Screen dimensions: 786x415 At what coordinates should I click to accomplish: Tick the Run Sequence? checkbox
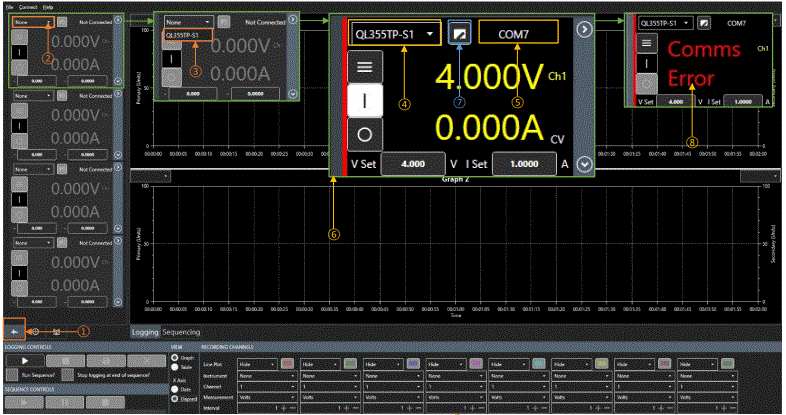[12, 374]
